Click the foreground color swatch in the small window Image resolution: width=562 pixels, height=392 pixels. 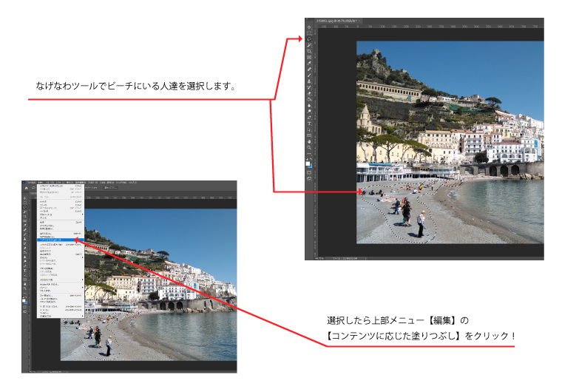24,300
